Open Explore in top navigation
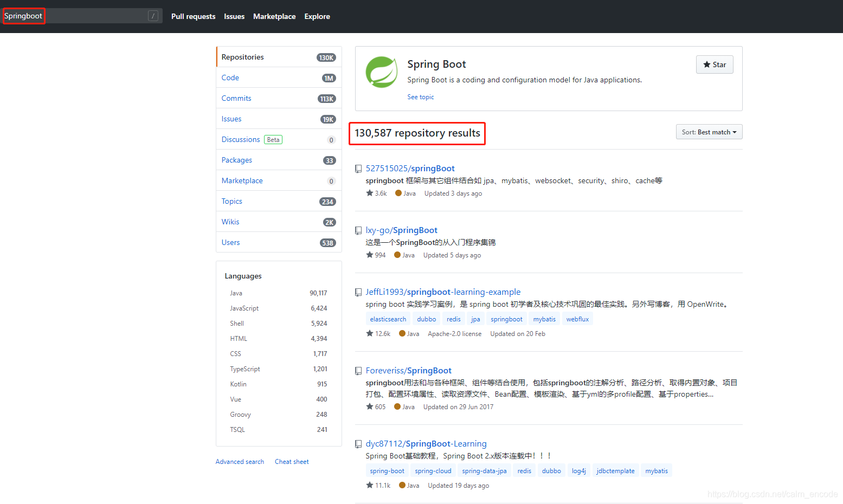Viewport: 843px width, 504px height. tap(317, 17)
